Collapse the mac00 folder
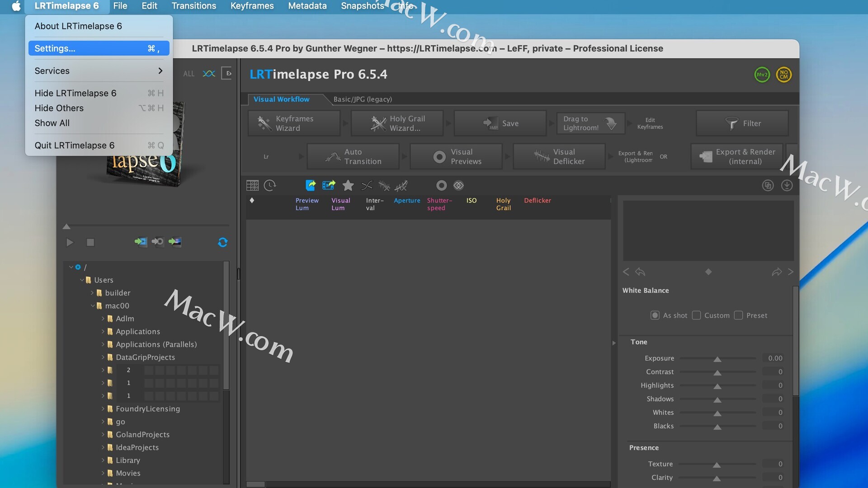Screen dimensions: 868x488 tap(92, 306)
